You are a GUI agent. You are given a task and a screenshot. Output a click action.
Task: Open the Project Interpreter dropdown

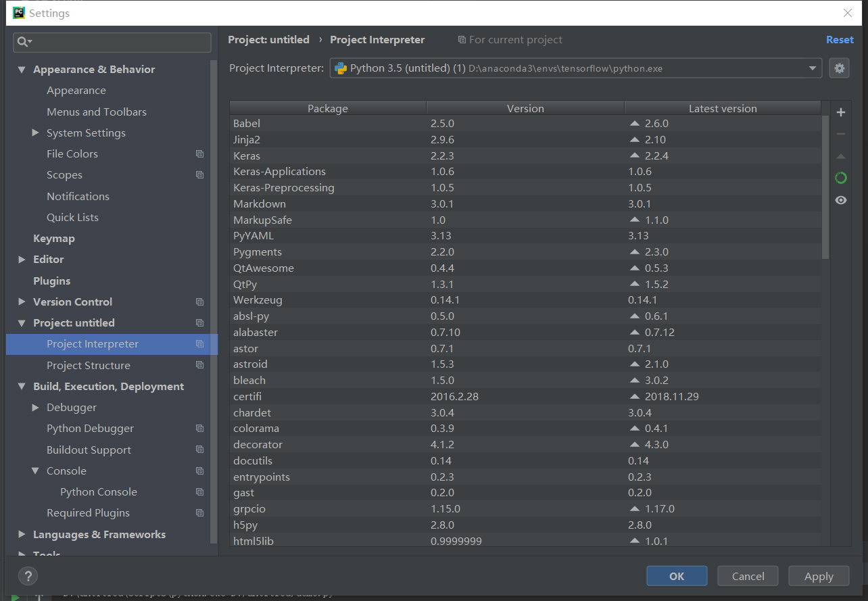(x=576, y=68)
